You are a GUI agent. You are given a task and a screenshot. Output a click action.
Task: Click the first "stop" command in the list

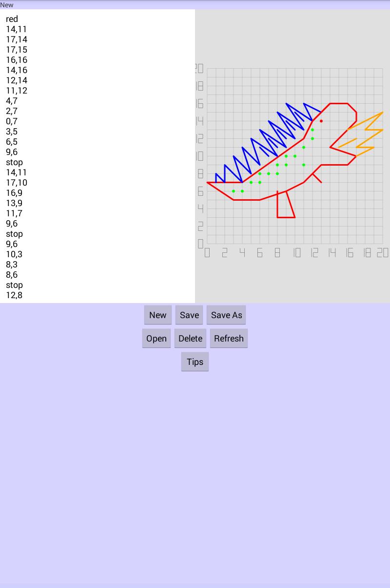point(14,162)
